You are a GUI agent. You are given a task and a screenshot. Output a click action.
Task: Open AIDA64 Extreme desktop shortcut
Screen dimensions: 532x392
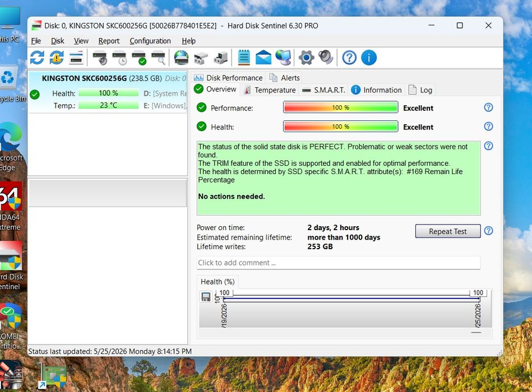click(x=11, y=206)
